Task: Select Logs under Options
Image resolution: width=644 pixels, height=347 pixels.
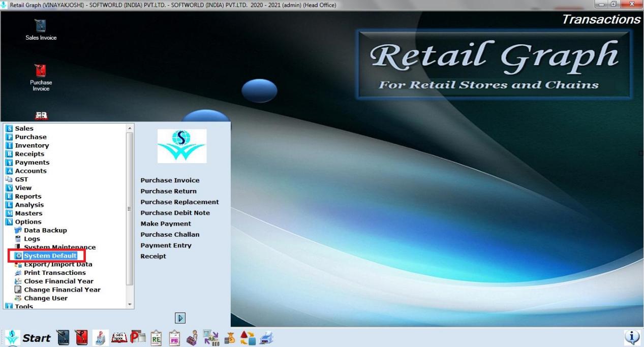Action: pos(32,239)
